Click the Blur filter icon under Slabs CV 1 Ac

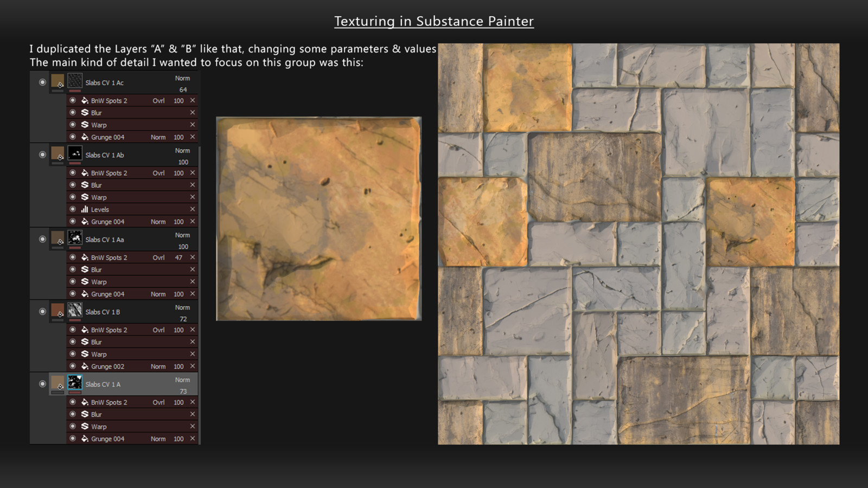click(x=85, y=113)
